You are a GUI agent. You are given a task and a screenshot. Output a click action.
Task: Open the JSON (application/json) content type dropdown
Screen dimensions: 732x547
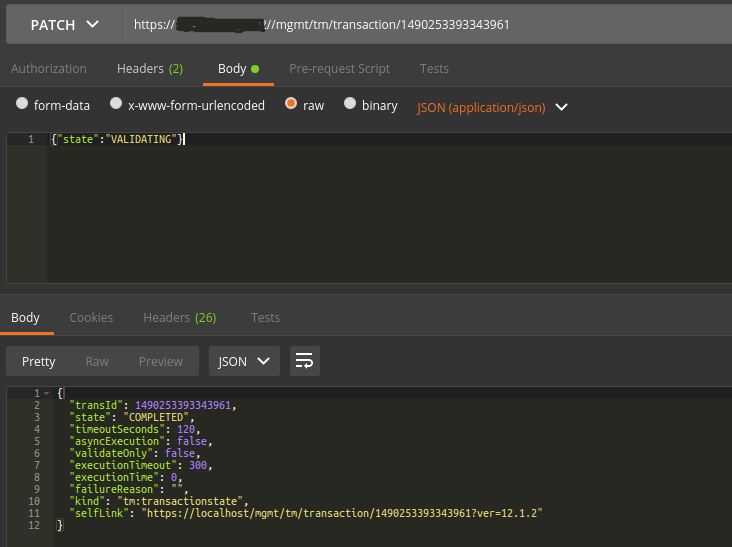492,106
